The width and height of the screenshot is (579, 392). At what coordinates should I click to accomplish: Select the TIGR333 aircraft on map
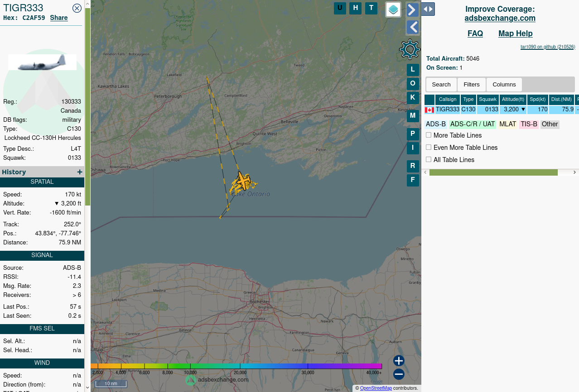tap(244, 182)
